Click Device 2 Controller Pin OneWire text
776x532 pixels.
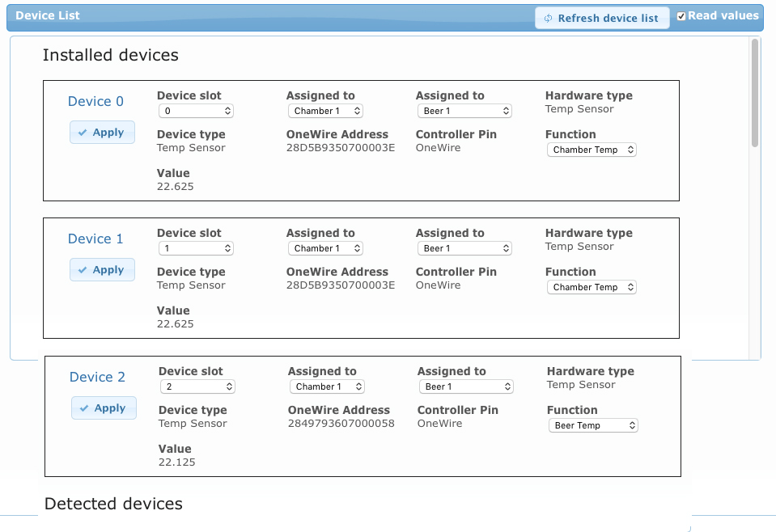point(439,424)
